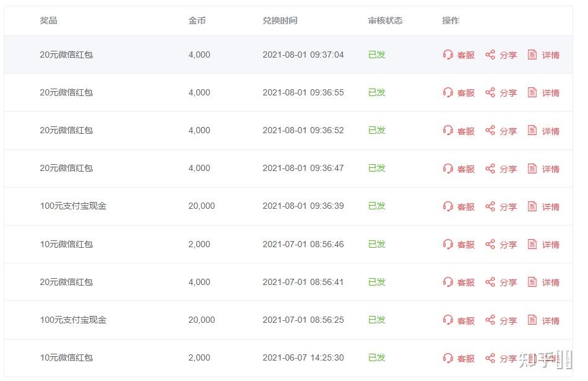Image resolution: width=588 pixels, height=381 pixels.
Task: Click share icon for 09:36:55 redemption
Action: tap(490, 92)
